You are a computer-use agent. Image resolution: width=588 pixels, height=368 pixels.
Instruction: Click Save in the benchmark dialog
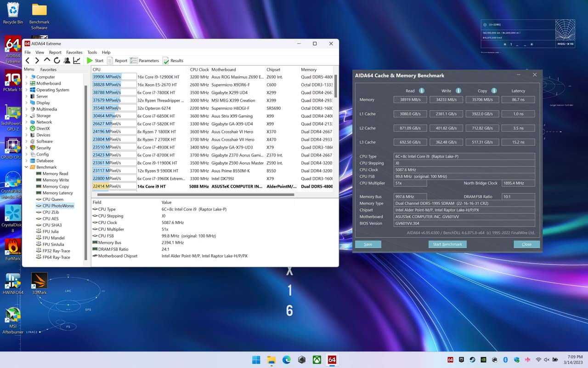click(368, 244)
